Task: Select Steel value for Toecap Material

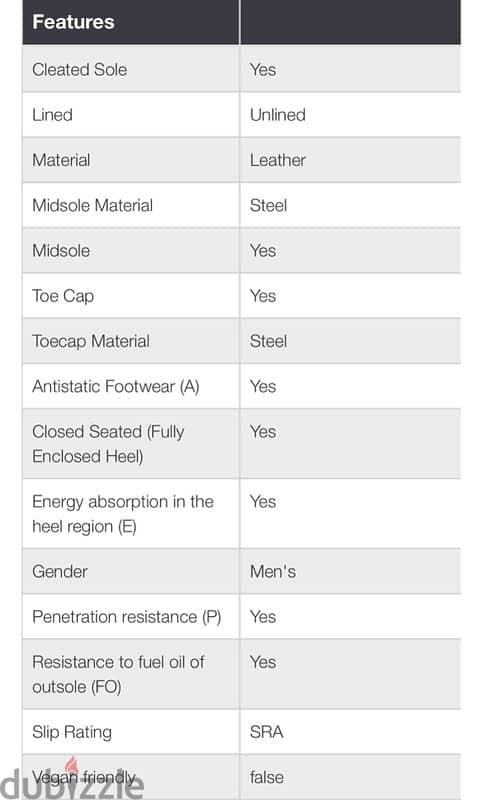Action: coord(268,341)
